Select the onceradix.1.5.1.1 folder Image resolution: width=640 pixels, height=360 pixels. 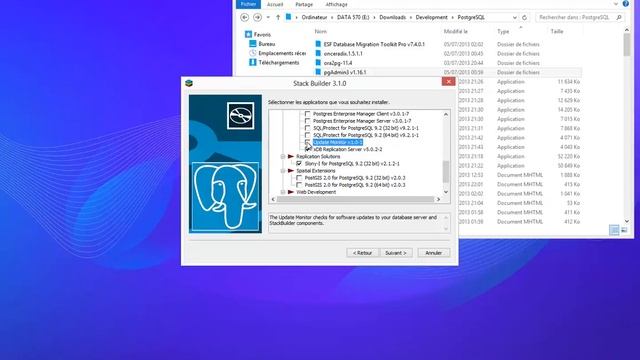tap(343, 53)
